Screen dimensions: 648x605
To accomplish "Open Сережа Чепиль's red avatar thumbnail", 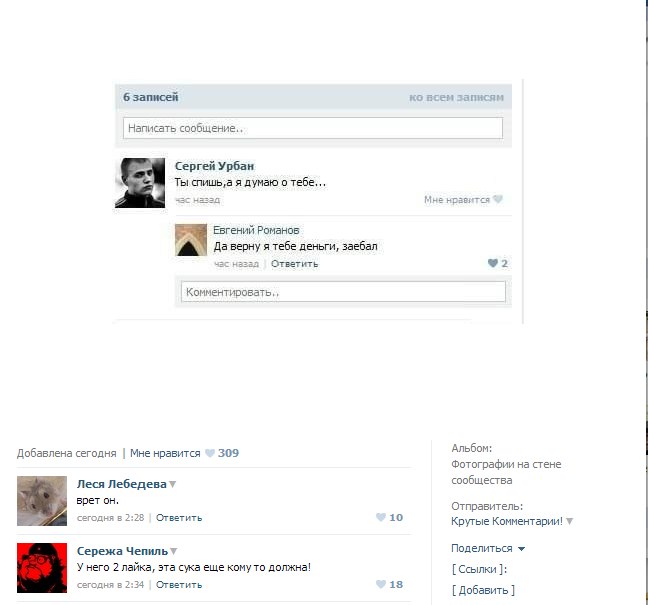I will pyautogui.click(x=42, y=568).
